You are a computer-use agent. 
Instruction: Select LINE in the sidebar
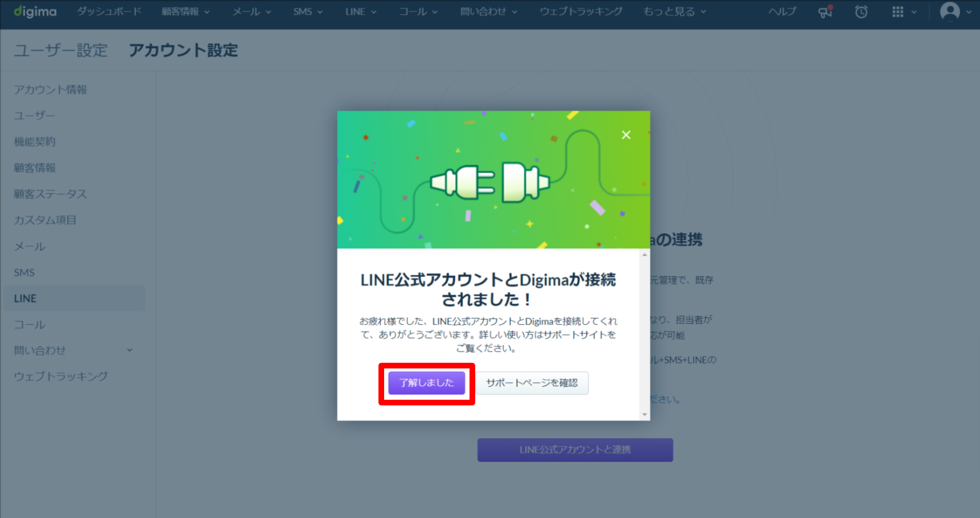click(74, 299)
